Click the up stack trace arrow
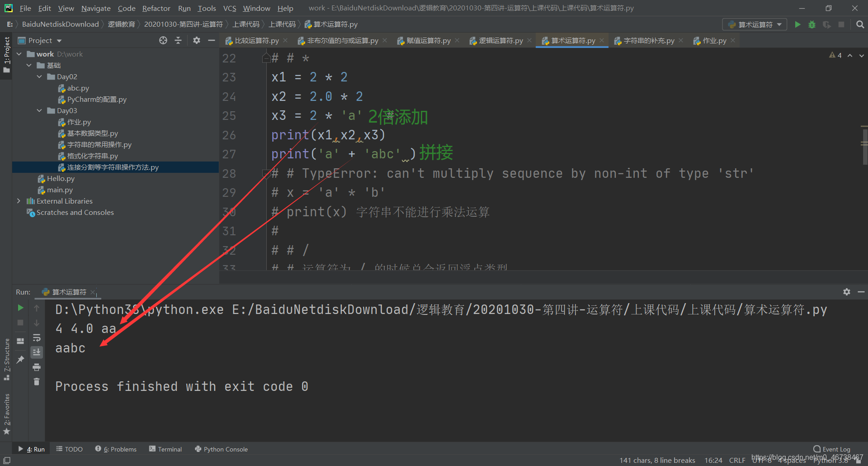868x466 pixels. (37, 308)
